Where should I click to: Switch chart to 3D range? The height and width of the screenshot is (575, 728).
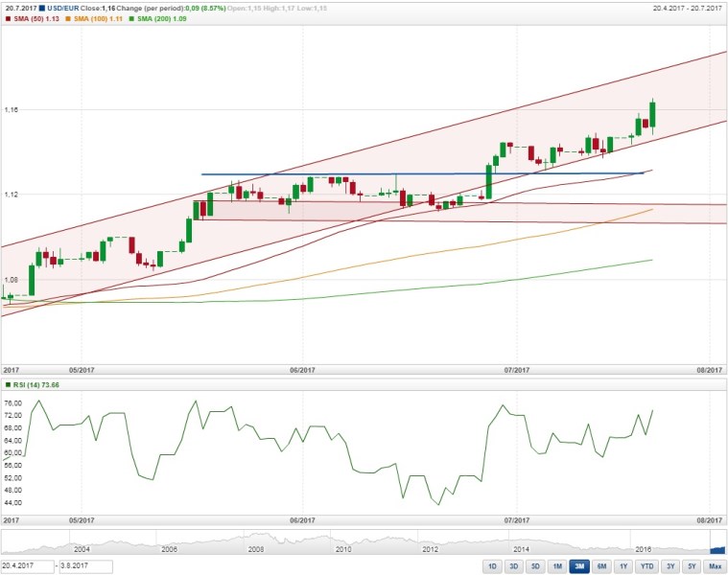click(514, 566)
